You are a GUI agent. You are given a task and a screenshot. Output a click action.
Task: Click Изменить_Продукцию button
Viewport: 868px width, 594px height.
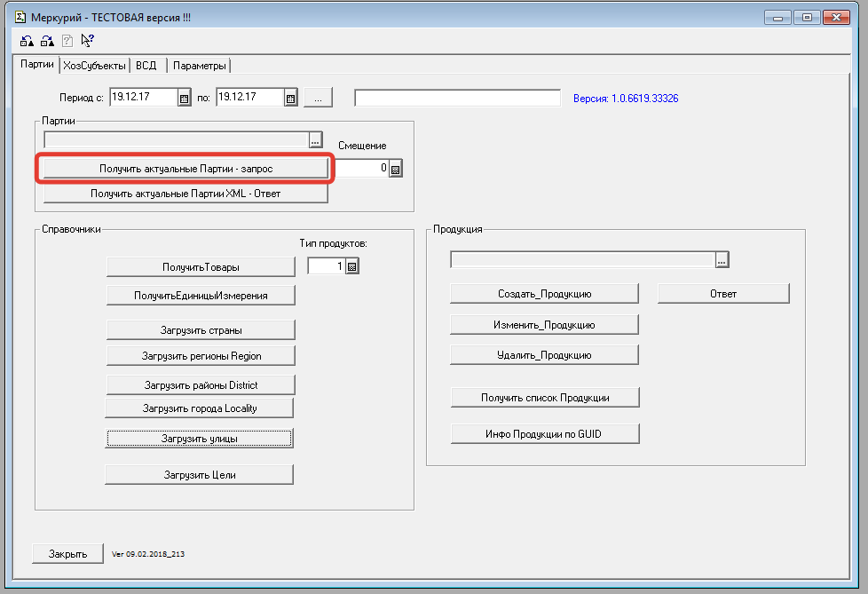[x=545, y=325]
